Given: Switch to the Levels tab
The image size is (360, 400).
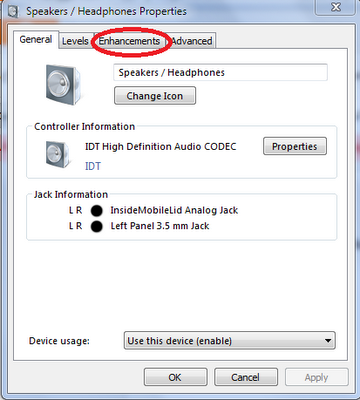Looking at the screenshot, I should coord(75,41).
